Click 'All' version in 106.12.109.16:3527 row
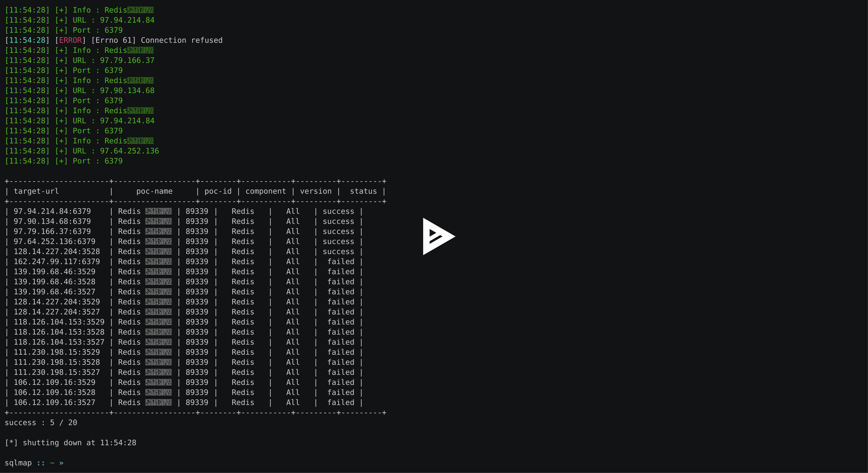868x473 pixels. [x=293, y=403]
